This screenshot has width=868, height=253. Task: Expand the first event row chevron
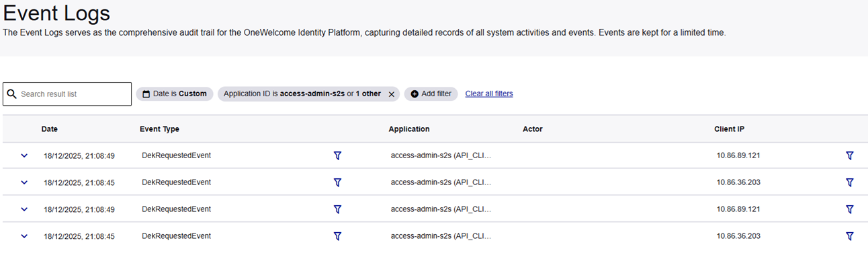point(24,155)
